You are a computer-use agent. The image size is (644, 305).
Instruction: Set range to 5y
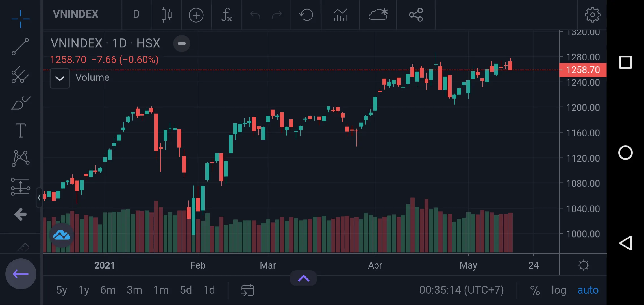click(62, 290)
